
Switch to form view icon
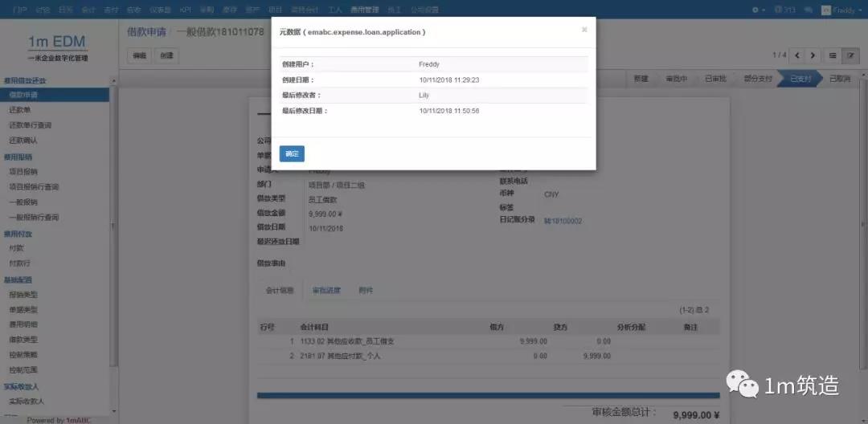point(850,55)
